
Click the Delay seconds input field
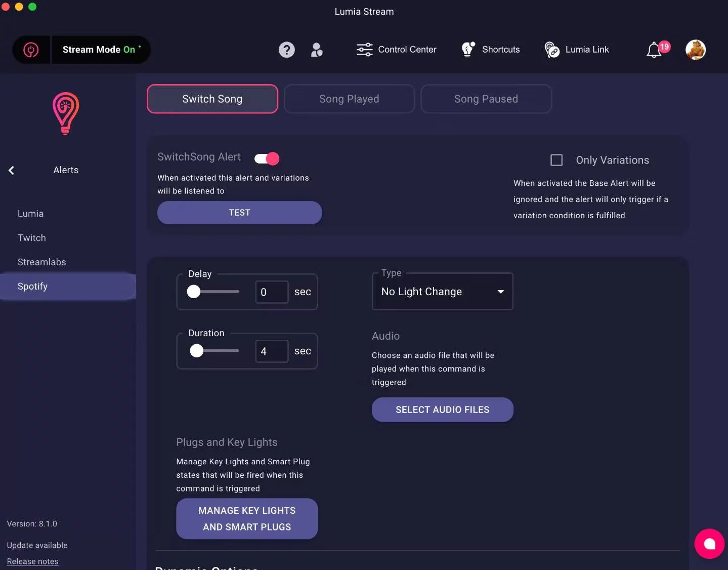click(272, 292)
